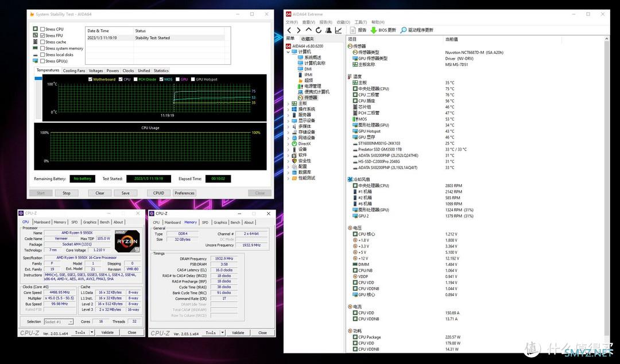Click the 操作系统 Windows logo tree icon
This screenshot has height=364, width=620.
click(294, 109)
